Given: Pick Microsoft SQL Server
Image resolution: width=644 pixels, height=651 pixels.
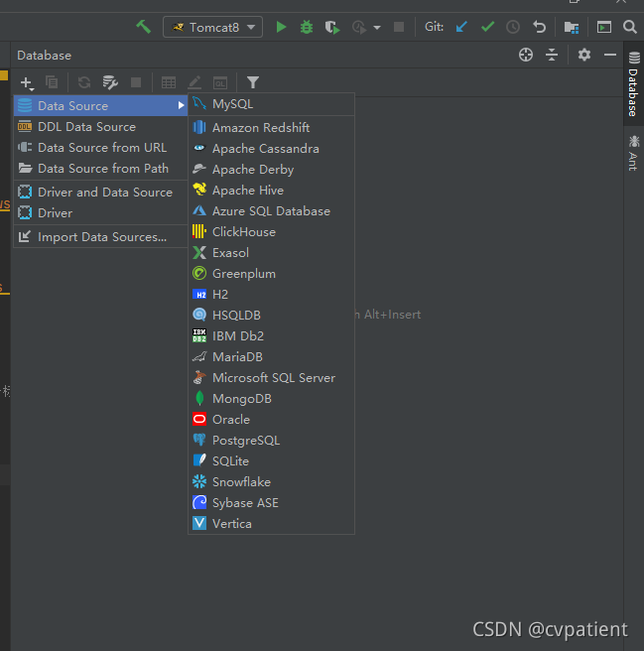Looking at the screenshot, I should pyautogui.click(x=272, y=377).
